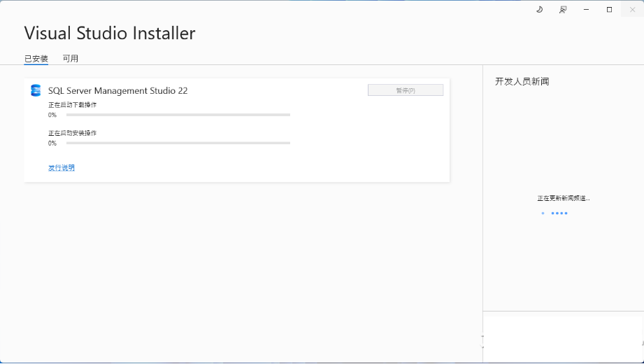Click the Visual Studio Installer title

pyautogui.click(x=110, y=34)
